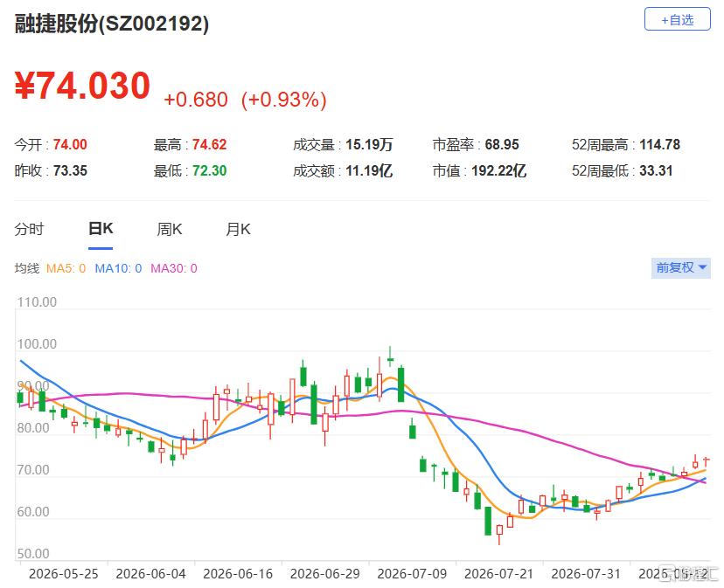724x588 pixels.
Task: Click the 市盈率 value 68.95
Action: click(x=502, y=144)
